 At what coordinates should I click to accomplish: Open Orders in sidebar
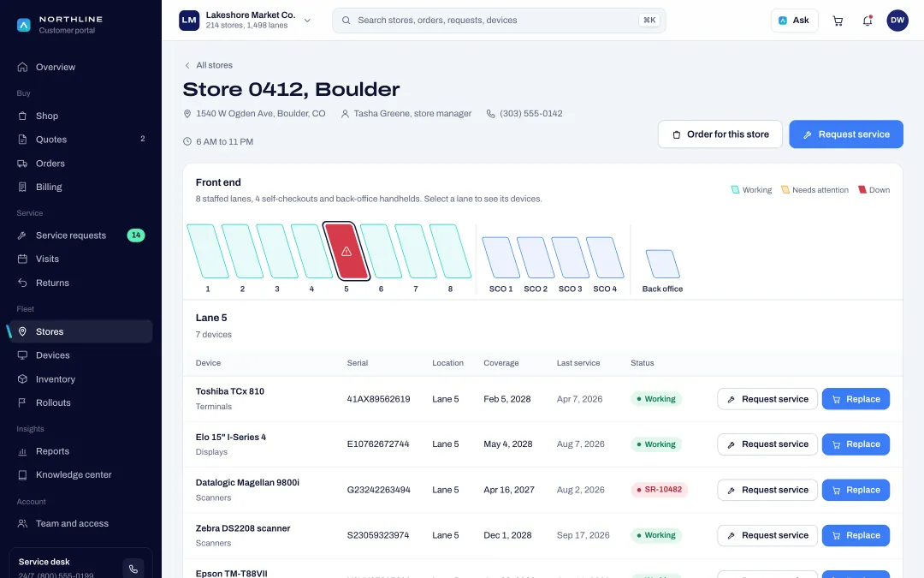(x=80, y=164)
